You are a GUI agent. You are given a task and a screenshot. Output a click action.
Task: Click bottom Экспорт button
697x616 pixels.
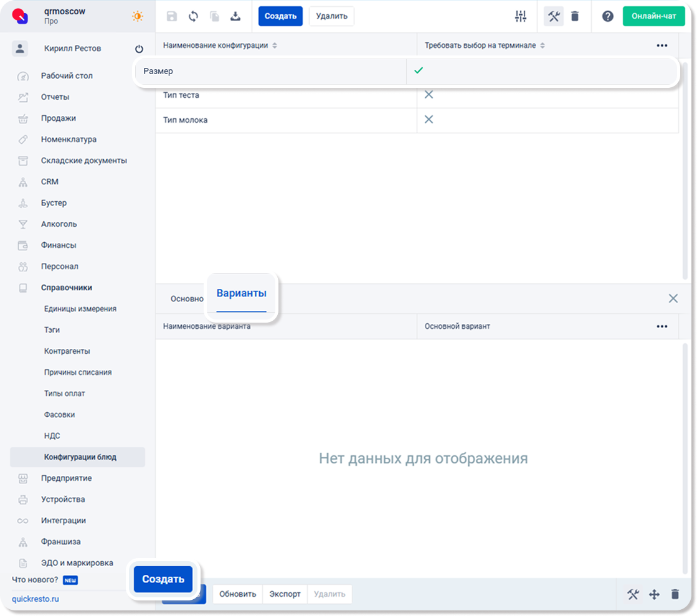point(285,594)
